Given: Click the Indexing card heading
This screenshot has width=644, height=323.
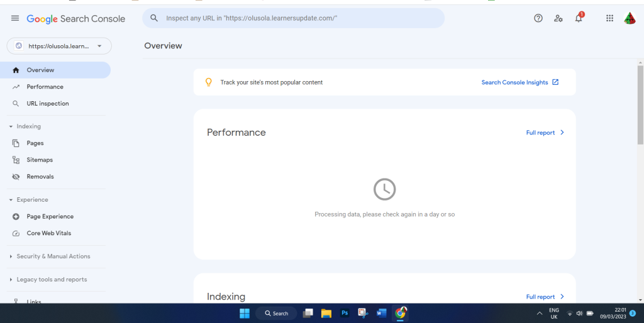Looking at the screenshot, I should click(x=226, y=297).
